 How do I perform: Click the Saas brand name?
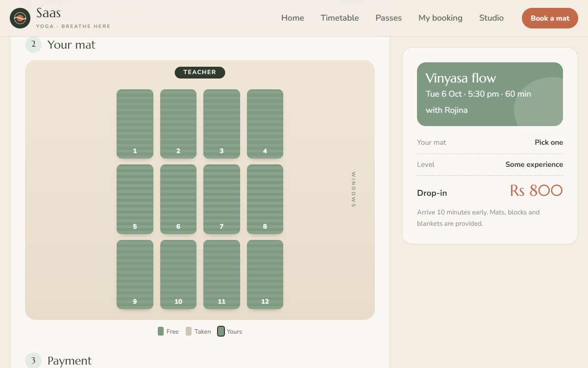[49, 13]
